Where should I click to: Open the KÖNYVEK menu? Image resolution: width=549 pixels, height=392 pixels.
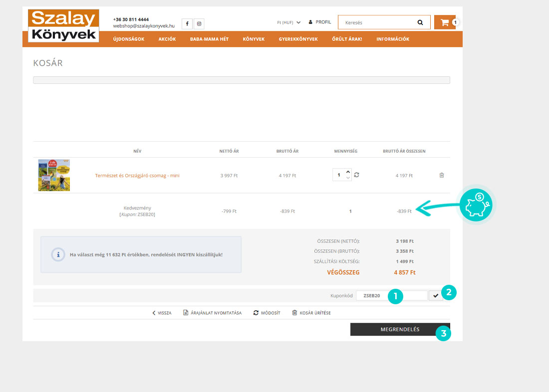[254, 39]
